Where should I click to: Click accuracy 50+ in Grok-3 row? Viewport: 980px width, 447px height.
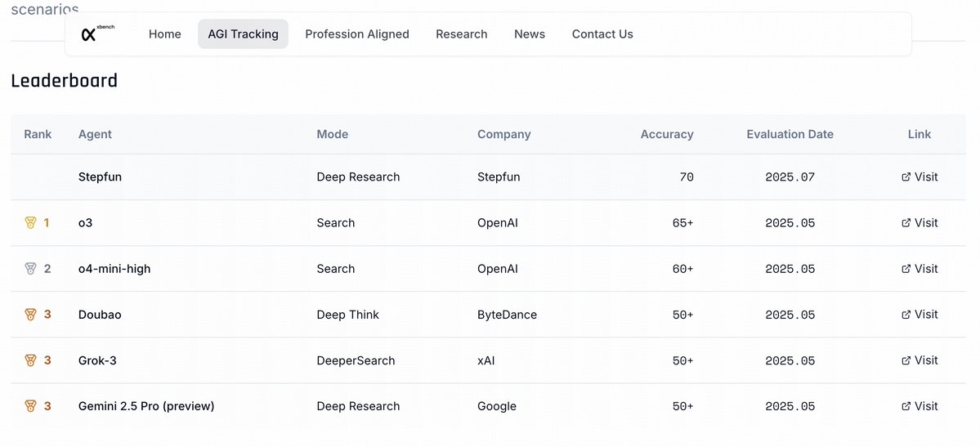[x=683, y=360]
